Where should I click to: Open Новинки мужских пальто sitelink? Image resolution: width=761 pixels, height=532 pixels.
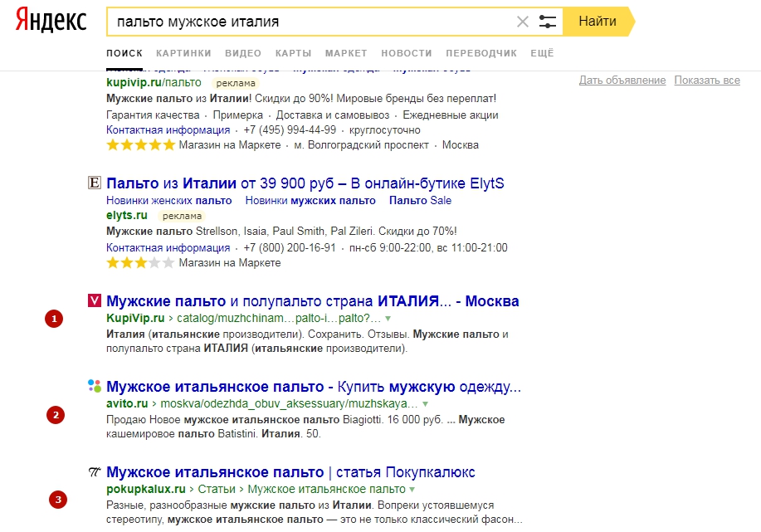tap(310, 201)
